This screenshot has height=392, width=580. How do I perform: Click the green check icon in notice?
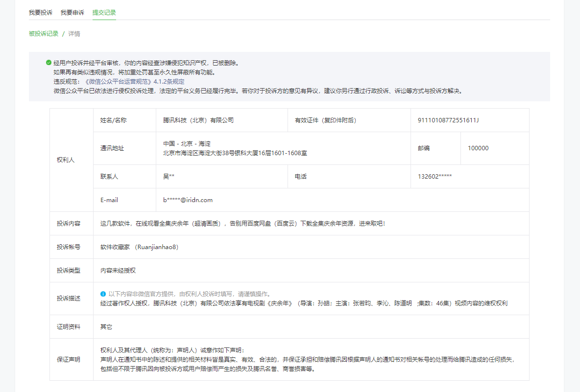click(48, 63)
